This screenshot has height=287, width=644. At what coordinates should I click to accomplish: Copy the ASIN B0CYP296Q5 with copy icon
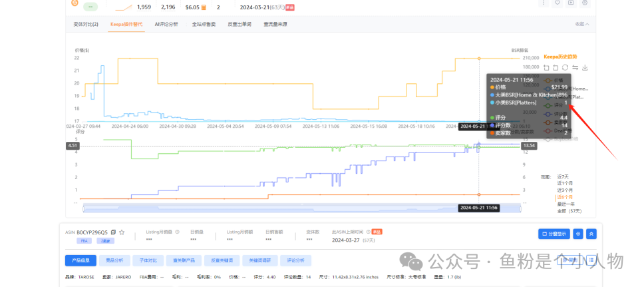coord(113,232)
